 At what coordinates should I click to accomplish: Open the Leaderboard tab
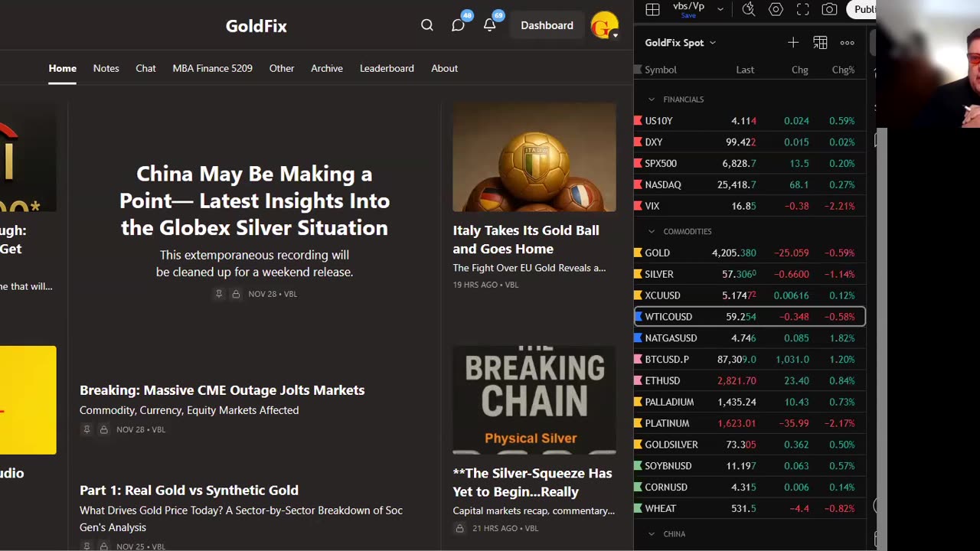click(x=387, y=68)
